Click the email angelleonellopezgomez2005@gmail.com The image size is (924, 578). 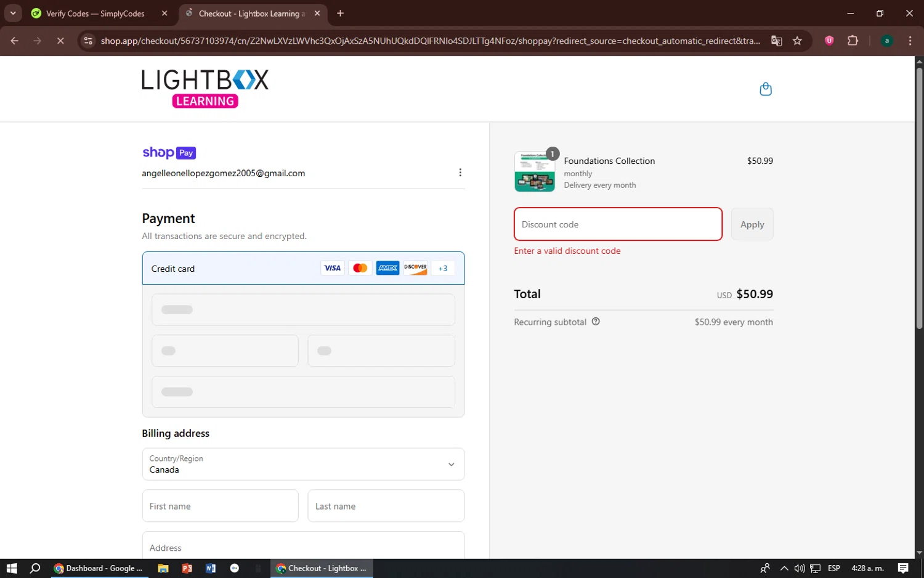(224, 173)
